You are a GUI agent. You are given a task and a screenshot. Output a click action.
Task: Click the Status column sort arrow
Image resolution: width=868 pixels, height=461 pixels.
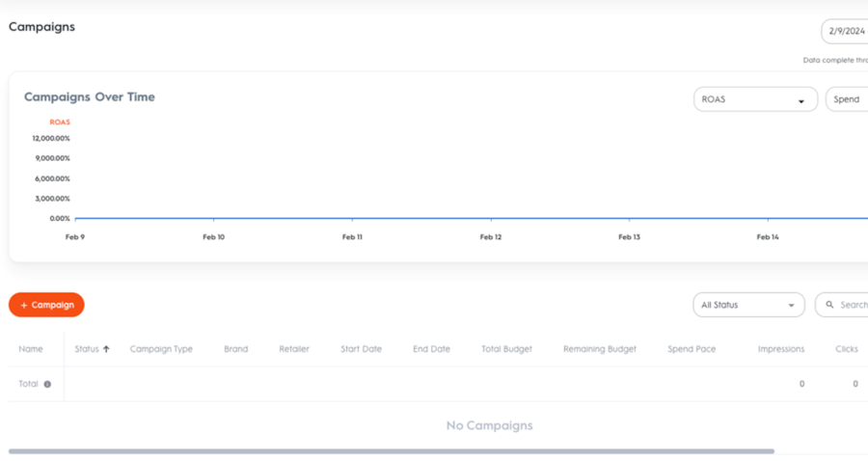pos(106,349)
